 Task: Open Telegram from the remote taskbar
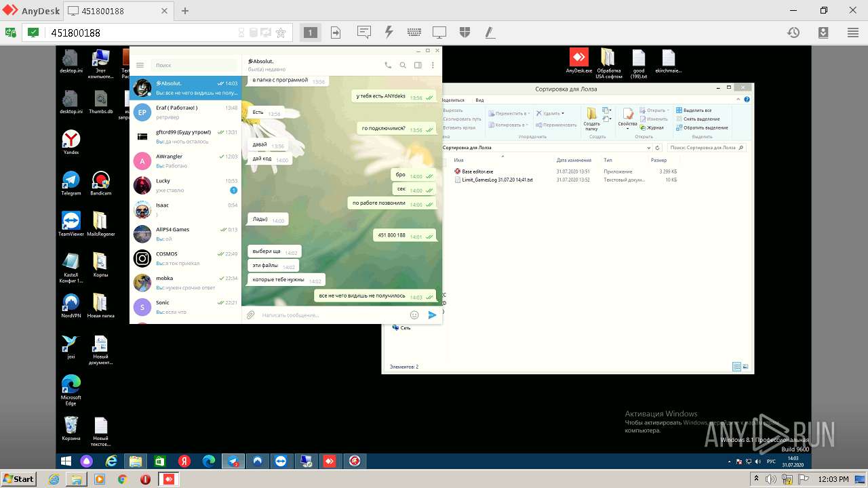(233, 461)
